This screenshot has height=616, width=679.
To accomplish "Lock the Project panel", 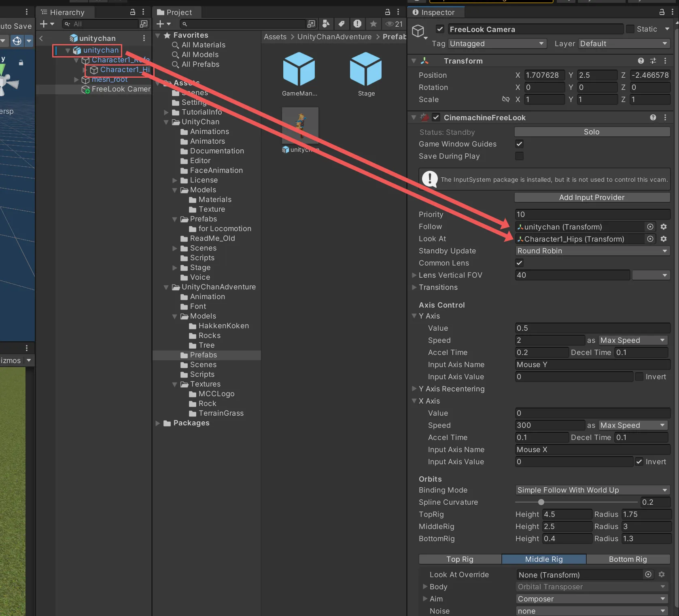I will 387,12.
